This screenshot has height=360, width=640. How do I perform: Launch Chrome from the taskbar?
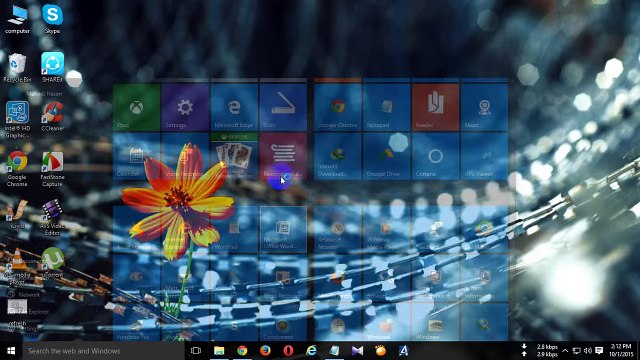click(242, 351)
